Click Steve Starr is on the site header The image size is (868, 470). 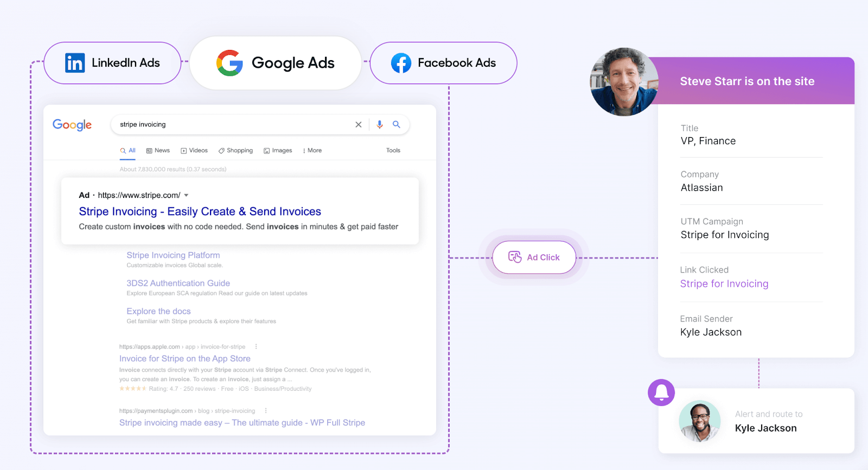(747, 81)
